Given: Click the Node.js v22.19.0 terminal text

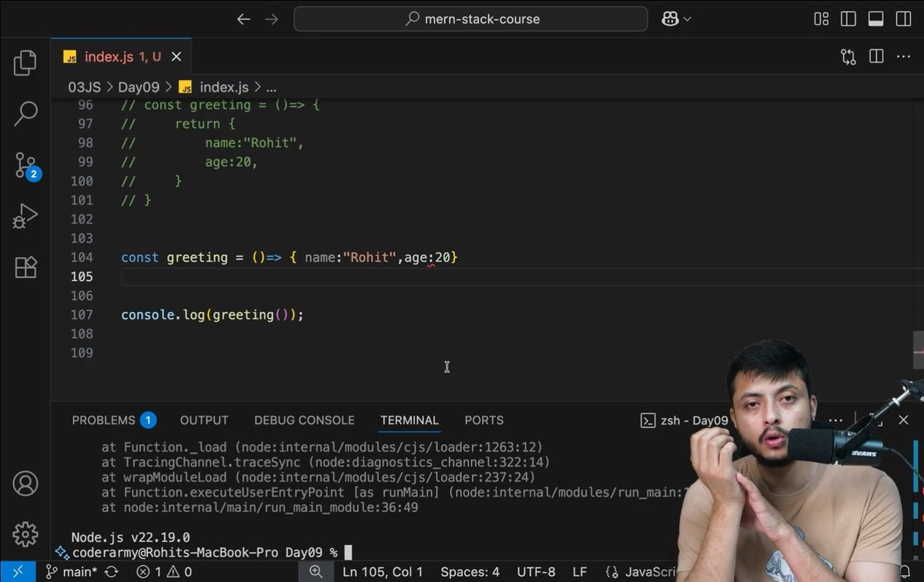Looking at the screenshot, I should 130,537.
